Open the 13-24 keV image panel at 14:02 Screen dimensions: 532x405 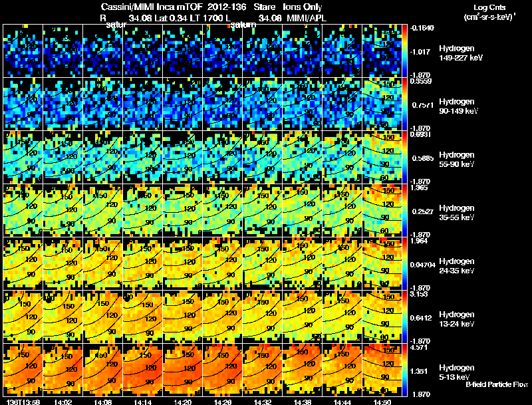coord(63,317)
